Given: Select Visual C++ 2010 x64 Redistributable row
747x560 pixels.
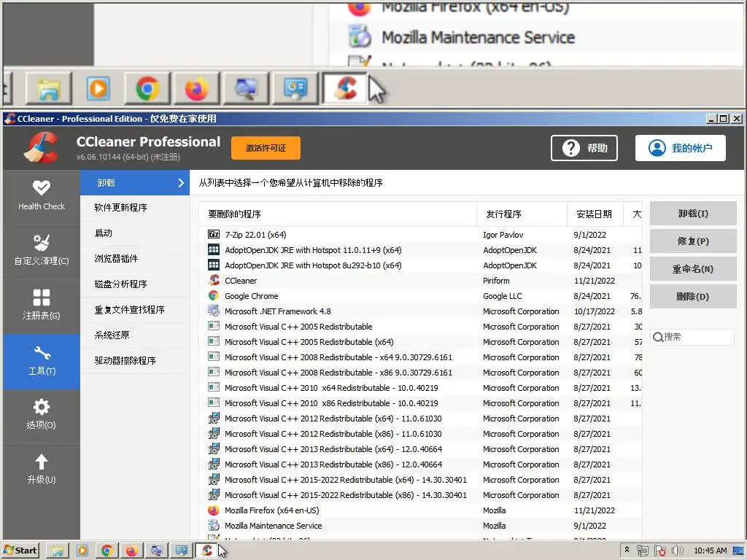Looking at the screenshot, I should (420, 388).
